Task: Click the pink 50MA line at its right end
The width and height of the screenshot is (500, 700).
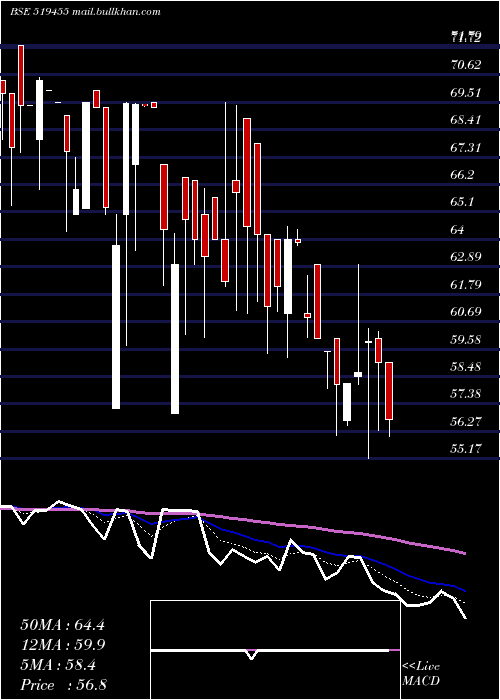Action: click(x=464, y=553)
